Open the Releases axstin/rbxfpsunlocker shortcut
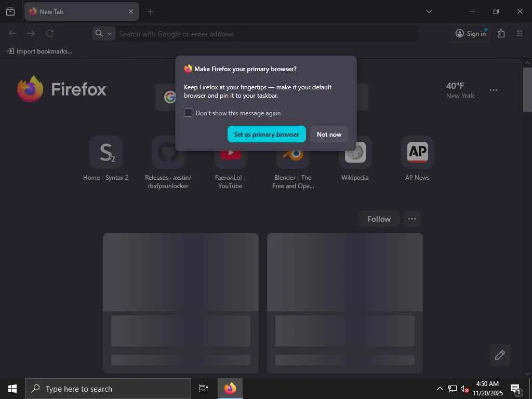This screenshot has height=399, width=532. (168, 163)
